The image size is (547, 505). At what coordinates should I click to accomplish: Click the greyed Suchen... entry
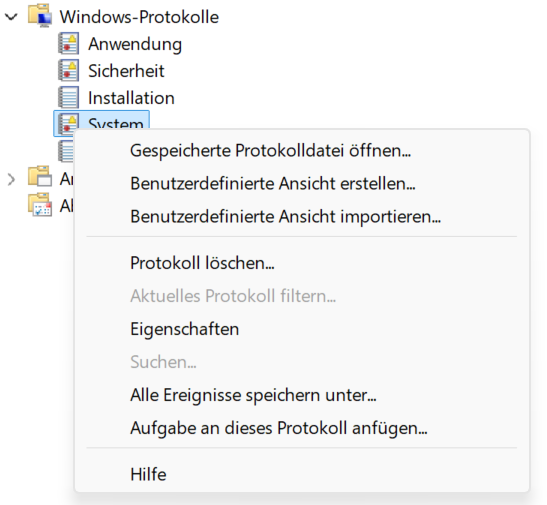(x=163, y=362)
